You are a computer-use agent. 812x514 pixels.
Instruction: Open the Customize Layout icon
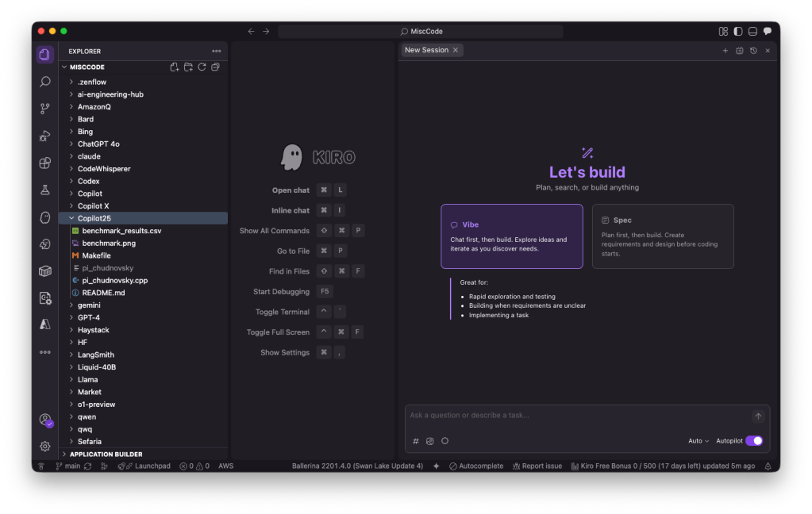pos(723,31)
